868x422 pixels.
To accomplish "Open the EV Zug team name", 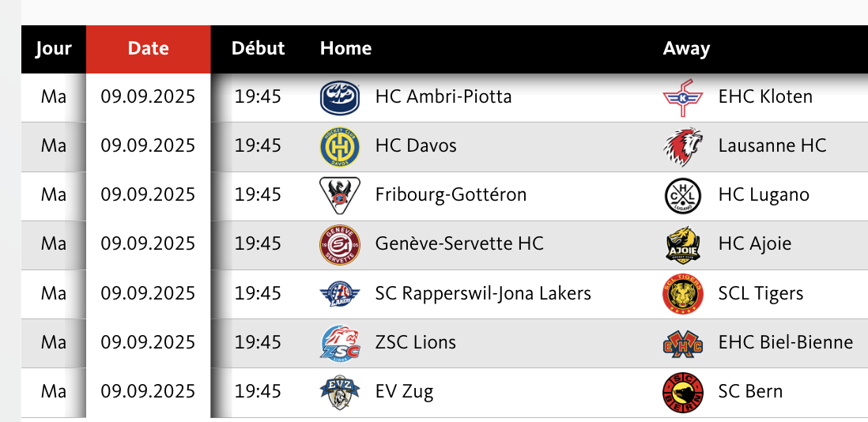I will [404, 392].
